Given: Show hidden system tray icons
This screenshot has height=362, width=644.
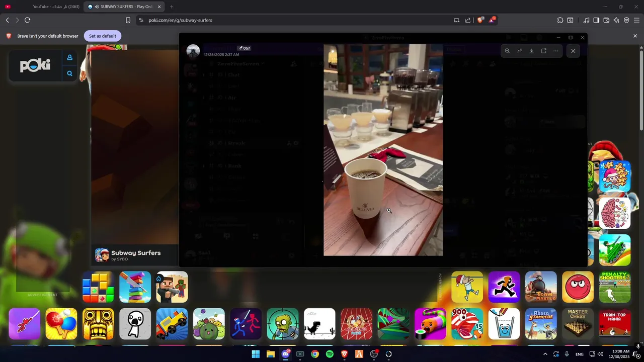Looking at the screenshot, I should [x=545, y=354].
